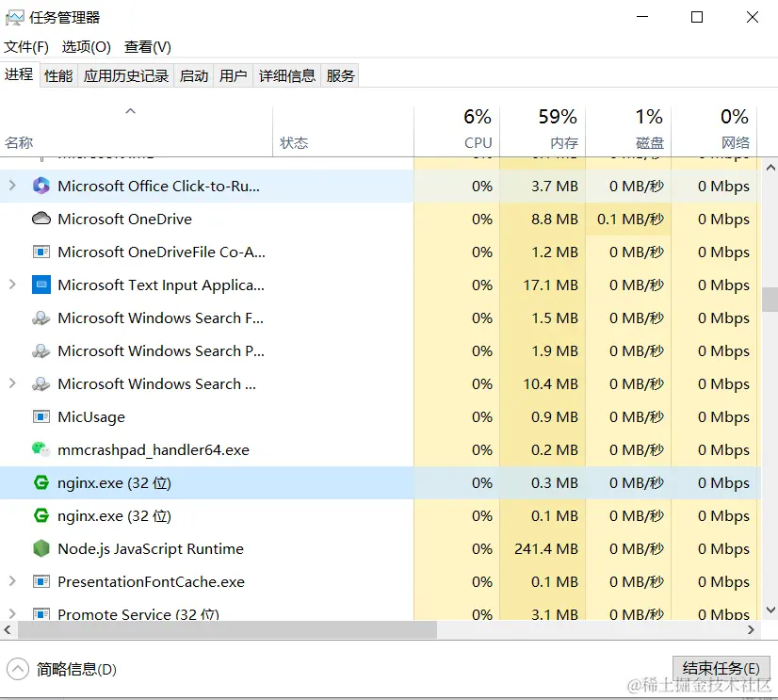Viewport: 778px width, 700px height.
Task: Select the MicUsage process name
Action: 91,417
